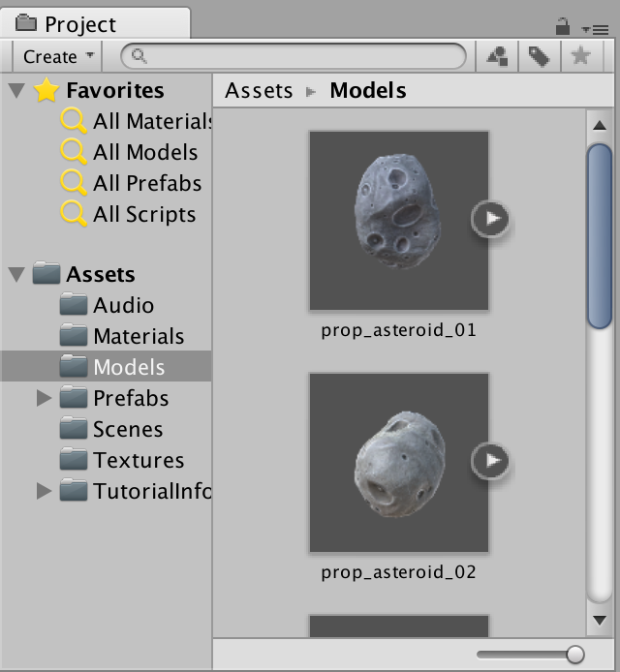Click Assets in the breadcrumb path
Image resolution: width=620 pixels, height=672 pixels.
259,90
